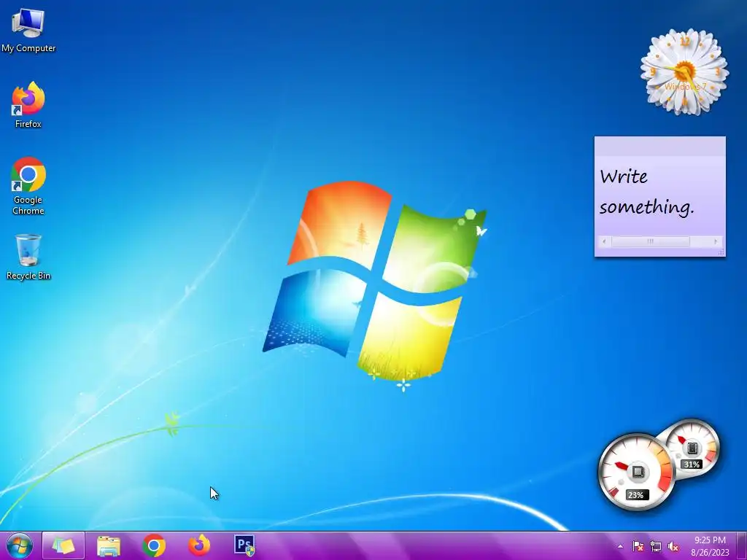Viewport: 747px width, 560px height.
Task: Open Windows Explorer from the taskbar
Action: tap(109, 545)
